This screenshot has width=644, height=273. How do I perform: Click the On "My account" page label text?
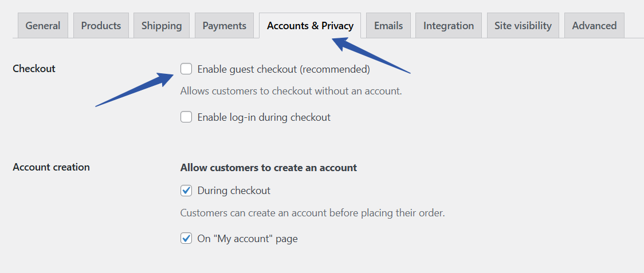pyautogui.click(x=248, y=239)
